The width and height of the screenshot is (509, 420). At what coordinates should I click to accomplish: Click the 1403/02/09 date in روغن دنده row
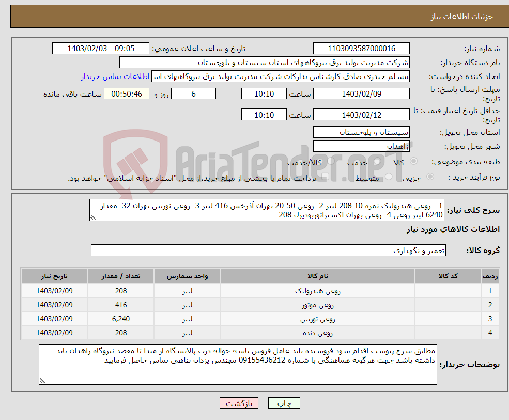[x=55, y=333]
